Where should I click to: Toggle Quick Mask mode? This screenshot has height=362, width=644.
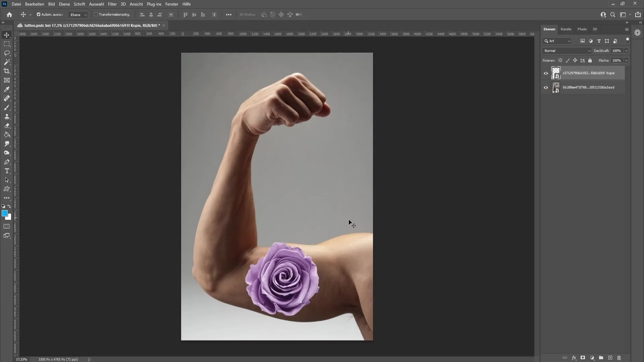[x=7, y=227]
